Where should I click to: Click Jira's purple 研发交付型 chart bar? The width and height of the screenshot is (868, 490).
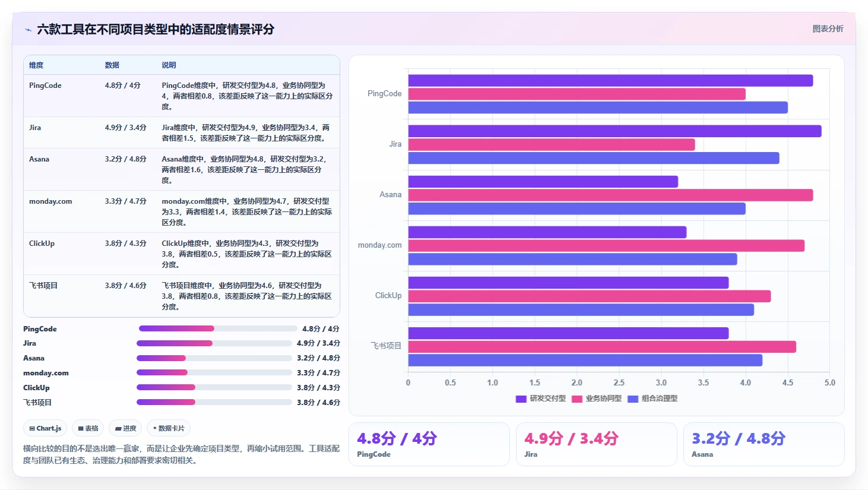pyautogui.click(x=614, y=131)
